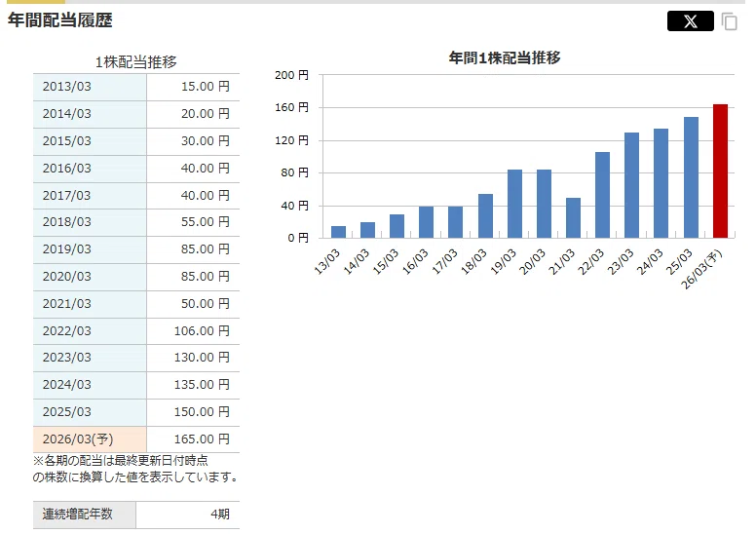Select the 2018/03 row label

[x=66, y=222]
